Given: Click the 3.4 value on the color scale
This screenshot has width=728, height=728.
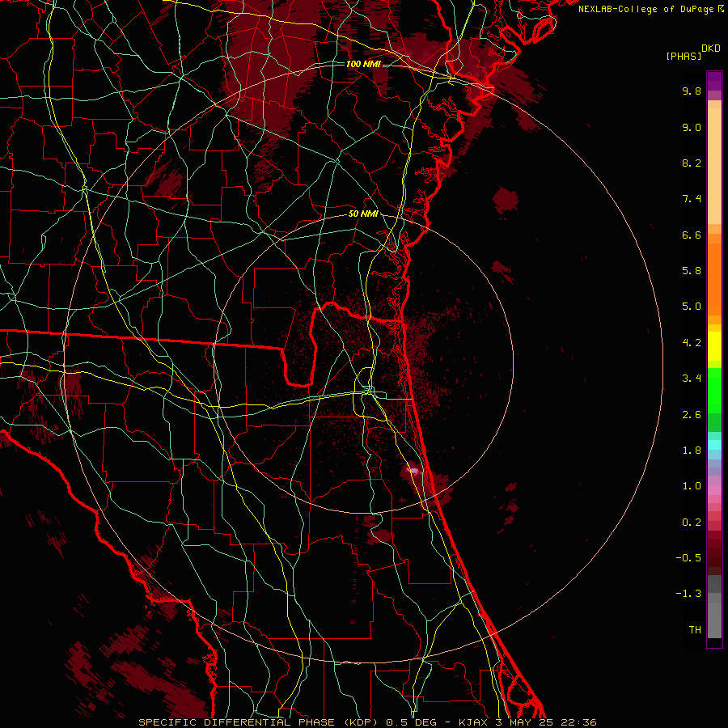Looking at the screenshot, I should point(692,379).
